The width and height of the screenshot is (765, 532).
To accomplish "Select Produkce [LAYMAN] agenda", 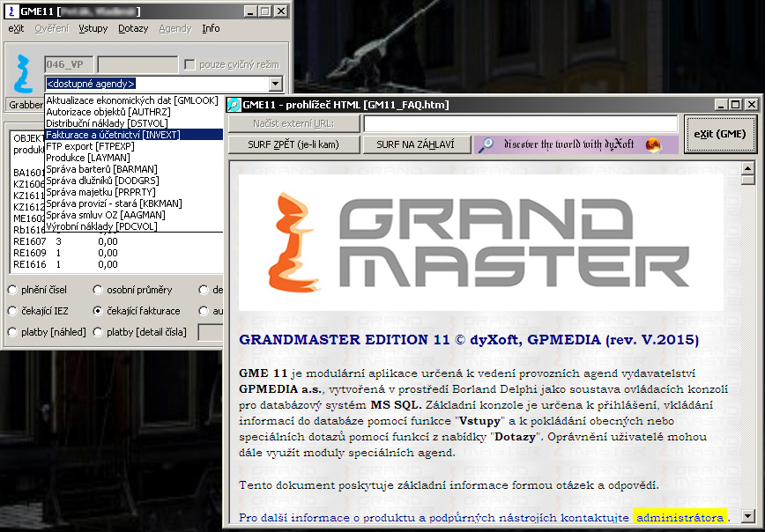I will (x=134, y=158).
